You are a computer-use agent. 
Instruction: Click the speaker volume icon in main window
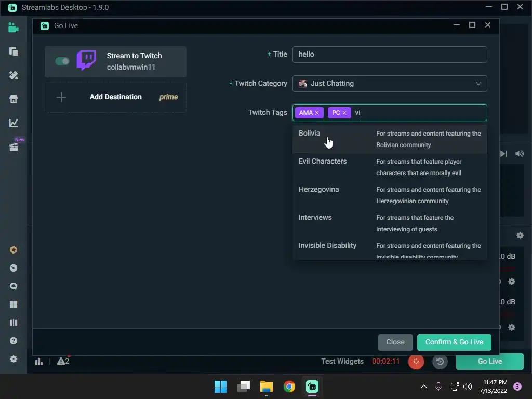(519, 154)
